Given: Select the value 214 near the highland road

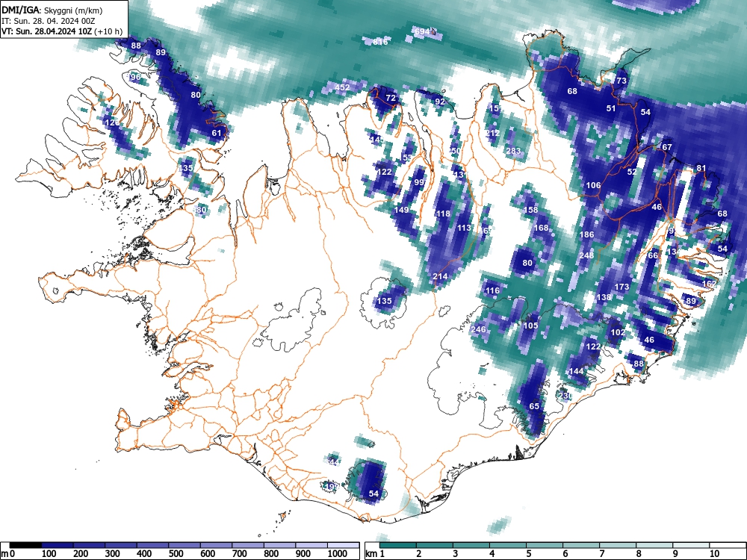Looking at the screenshot, I should click(440, 276).
